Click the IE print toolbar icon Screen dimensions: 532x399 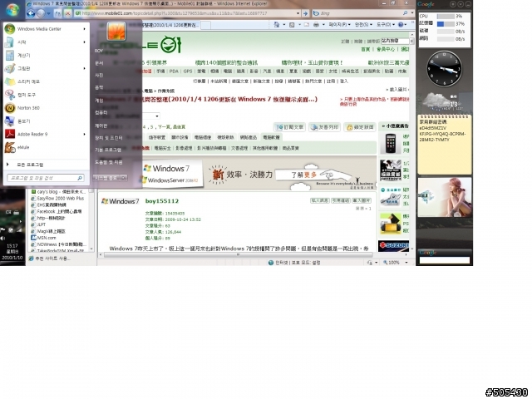316,24
